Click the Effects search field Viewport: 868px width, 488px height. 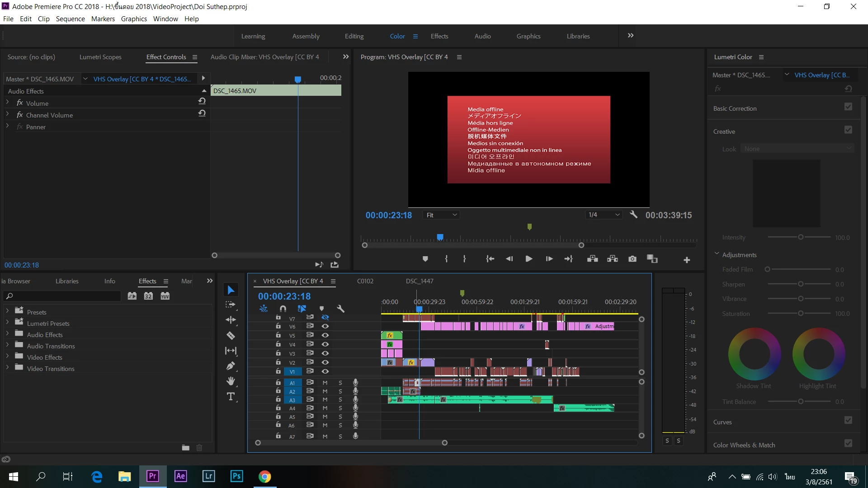tap(63, 296)
